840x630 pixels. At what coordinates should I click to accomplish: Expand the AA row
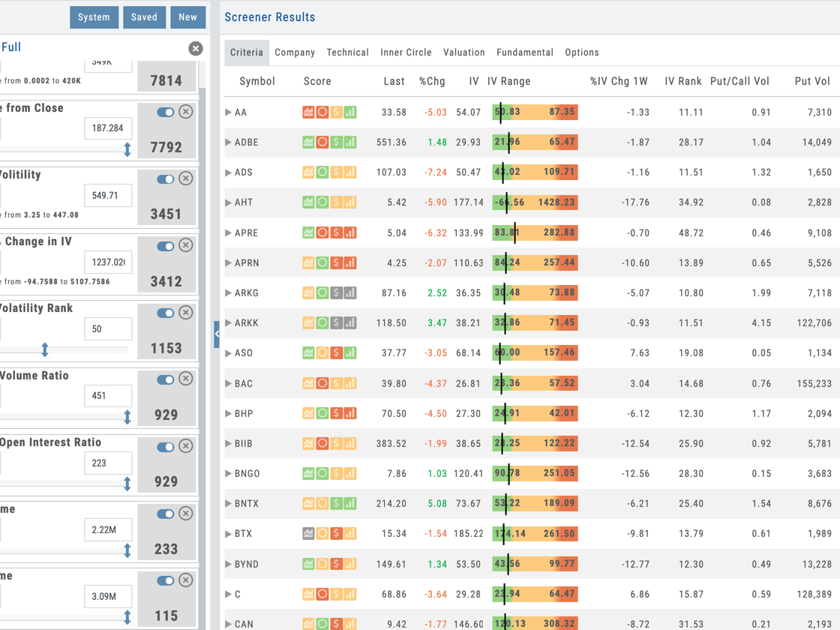point(228,112)
